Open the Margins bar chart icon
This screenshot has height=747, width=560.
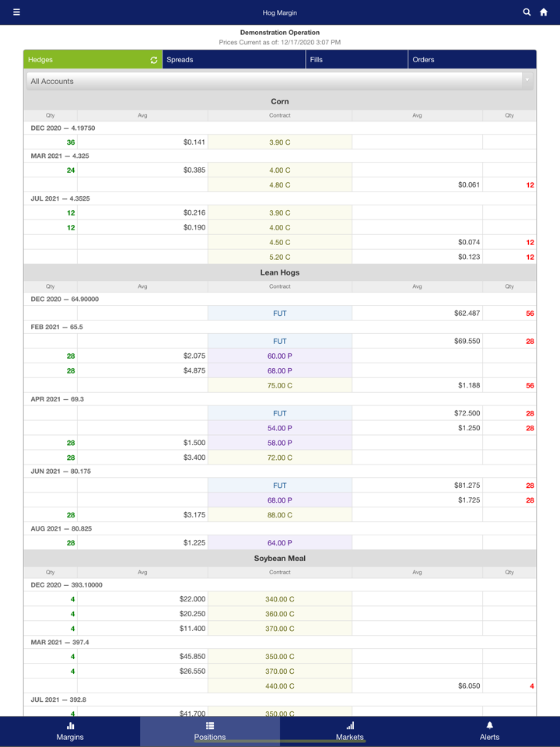70,726
